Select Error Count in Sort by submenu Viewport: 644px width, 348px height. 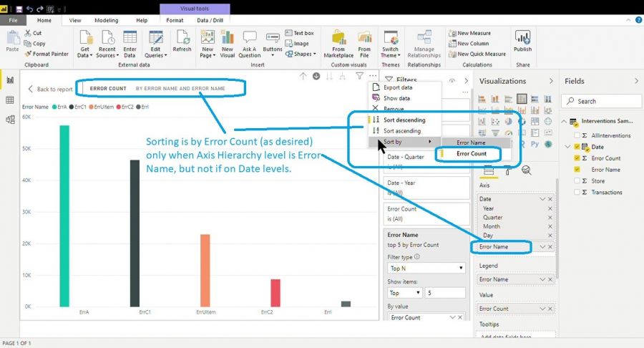coord(472,153)
